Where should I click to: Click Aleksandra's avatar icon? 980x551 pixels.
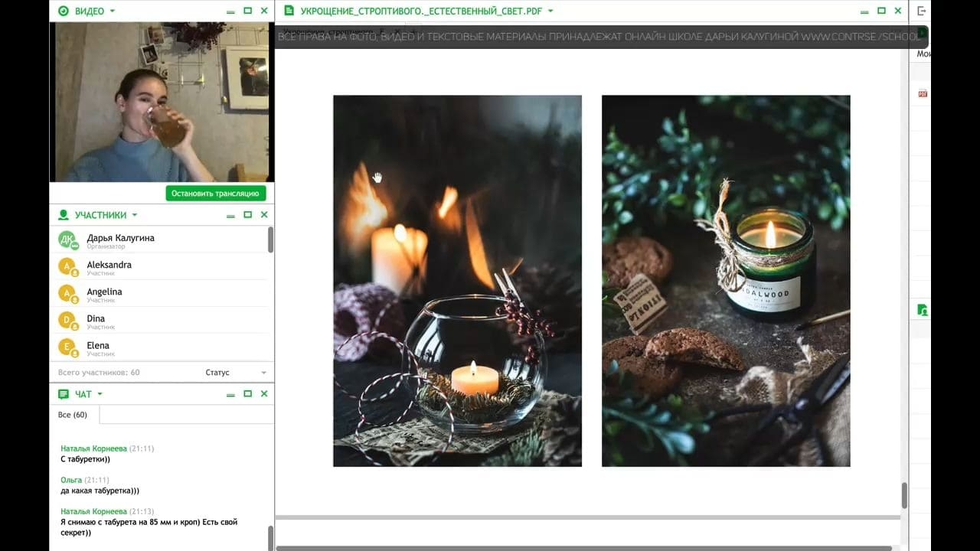[68, 267]
